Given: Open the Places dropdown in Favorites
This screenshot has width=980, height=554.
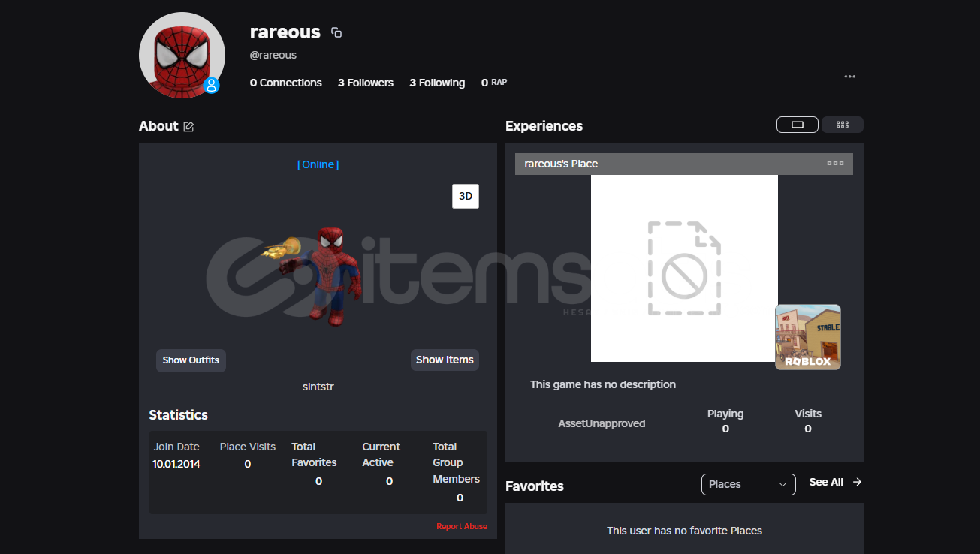Looking at the screenshot, I should click(x=749, y=484).
